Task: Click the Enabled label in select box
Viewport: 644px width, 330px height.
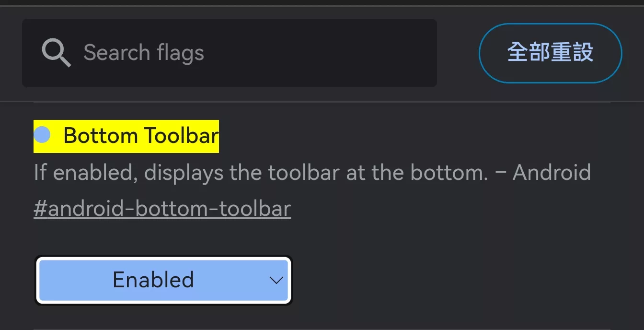Action: (153, 280)
